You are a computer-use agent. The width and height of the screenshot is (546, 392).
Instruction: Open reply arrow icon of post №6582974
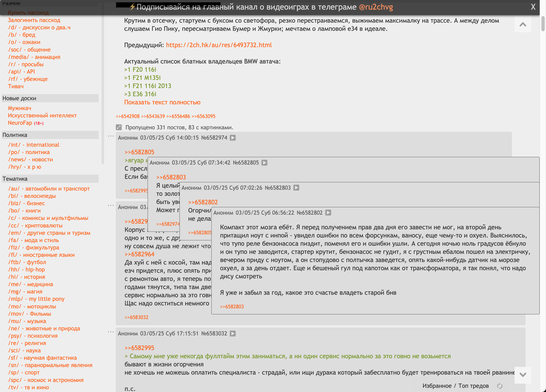pyautogui.click(x=233, y=138)
